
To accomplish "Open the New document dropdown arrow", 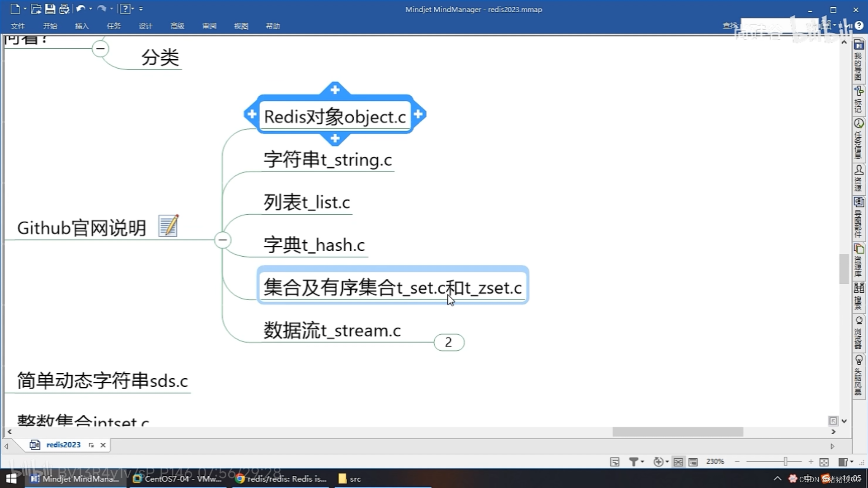I will (25, 9).
